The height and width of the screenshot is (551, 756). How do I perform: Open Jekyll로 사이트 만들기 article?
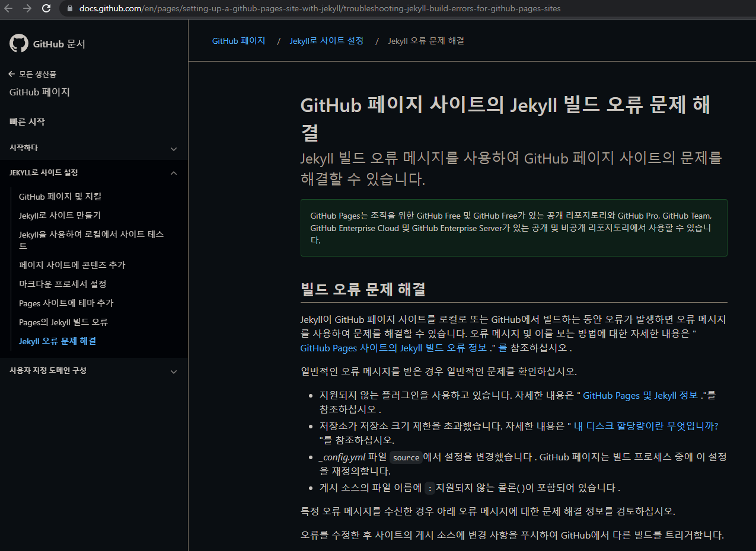tap(60, 216)
